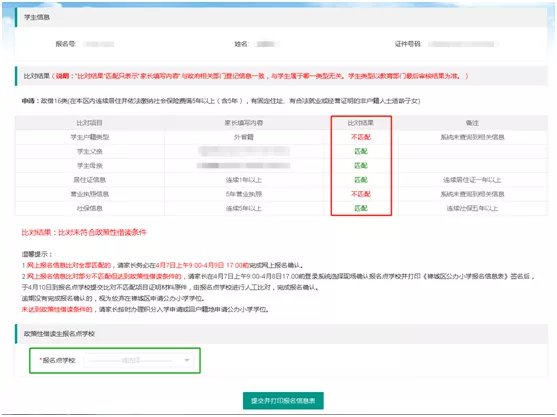557x417 pixels.
Task: Click 不匹配 result in 营业执照信息 row
Action: coord(361,194)
